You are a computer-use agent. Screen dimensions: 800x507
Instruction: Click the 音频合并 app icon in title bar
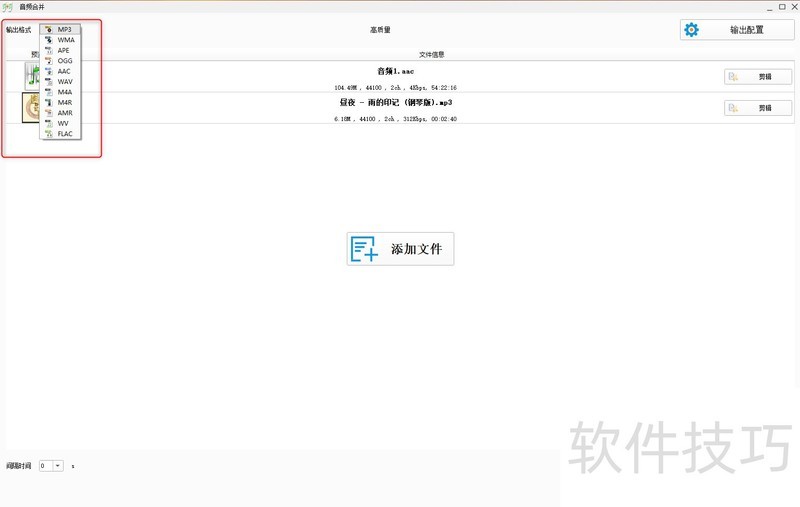click(7, 7)
